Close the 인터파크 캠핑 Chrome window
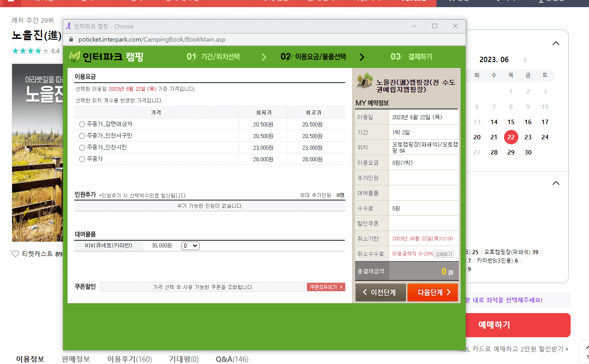The height and width of the screenshot is (364, 589). 455,26
